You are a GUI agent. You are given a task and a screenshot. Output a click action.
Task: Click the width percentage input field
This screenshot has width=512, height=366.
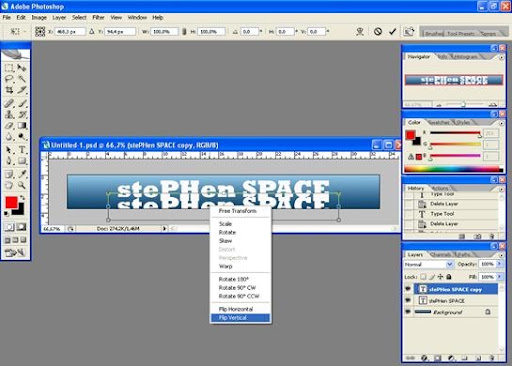point(164,32)
